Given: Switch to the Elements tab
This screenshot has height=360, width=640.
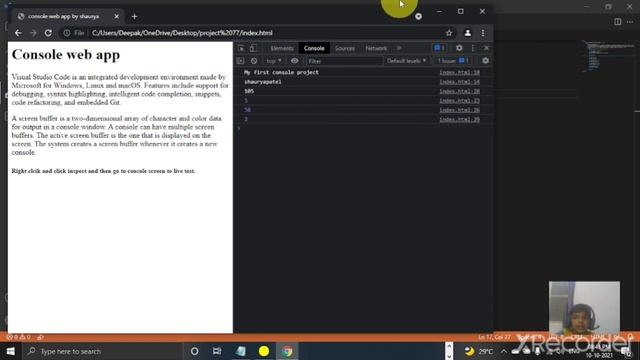Looking at the screenshot, I should point(282,48).
